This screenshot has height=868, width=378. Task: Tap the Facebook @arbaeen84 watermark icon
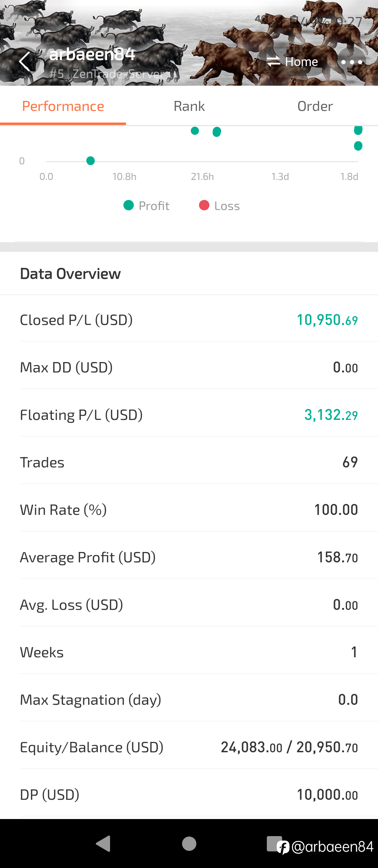tap(283, 847)
